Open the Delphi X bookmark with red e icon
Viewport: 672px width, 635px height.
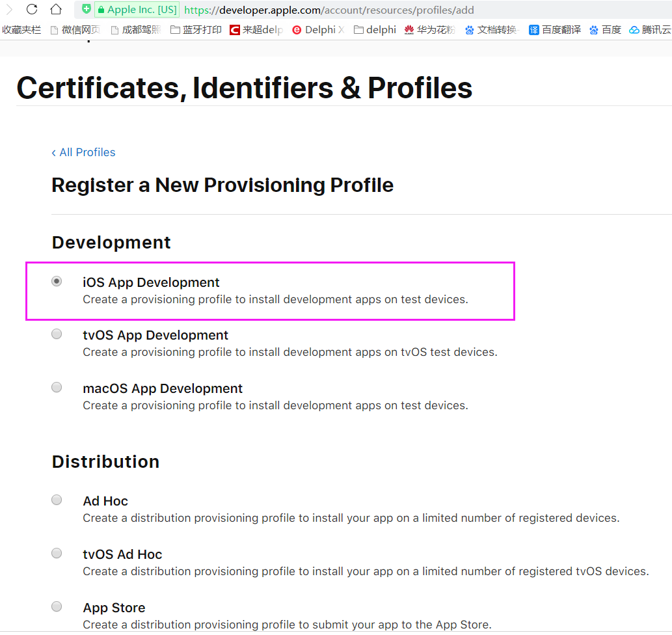coord(318,30)
